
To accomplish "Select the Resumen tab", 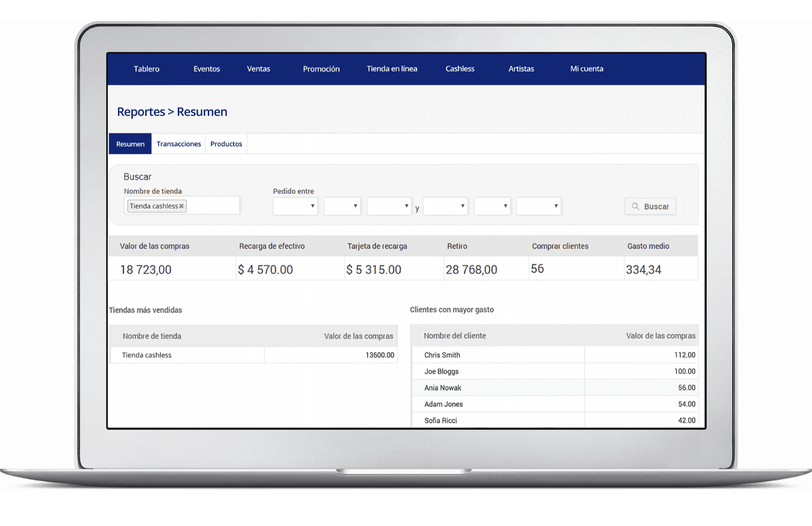I will pyautogui.click(x=130, y=144).
